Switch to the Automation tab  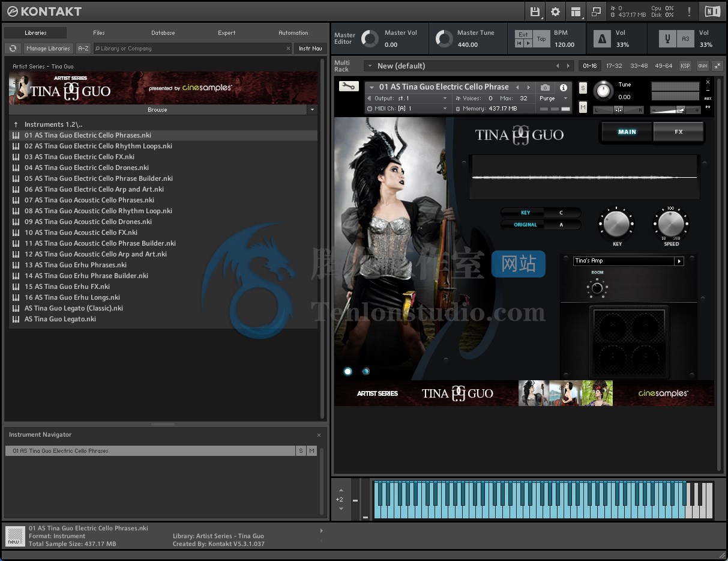click(x=293, y=33)
